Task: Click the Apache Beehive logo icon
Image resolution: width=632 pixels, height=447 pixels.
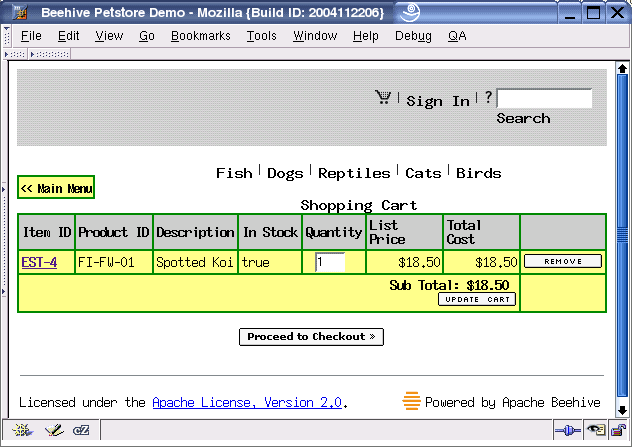Action: click(412, 401)
